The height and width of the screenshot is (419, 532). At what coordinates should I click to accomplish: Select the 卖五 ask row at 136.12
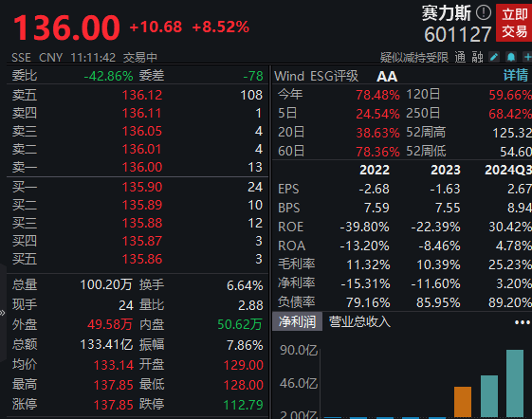coord(138,95)
